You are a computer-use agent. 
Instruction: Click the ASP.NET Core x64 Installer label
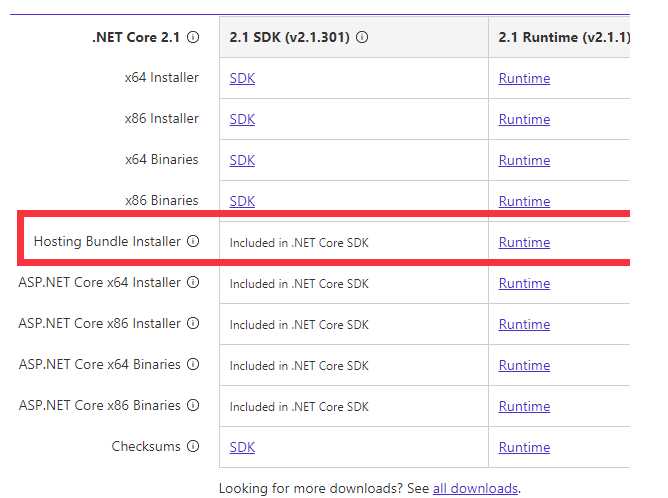click(100, 282)
